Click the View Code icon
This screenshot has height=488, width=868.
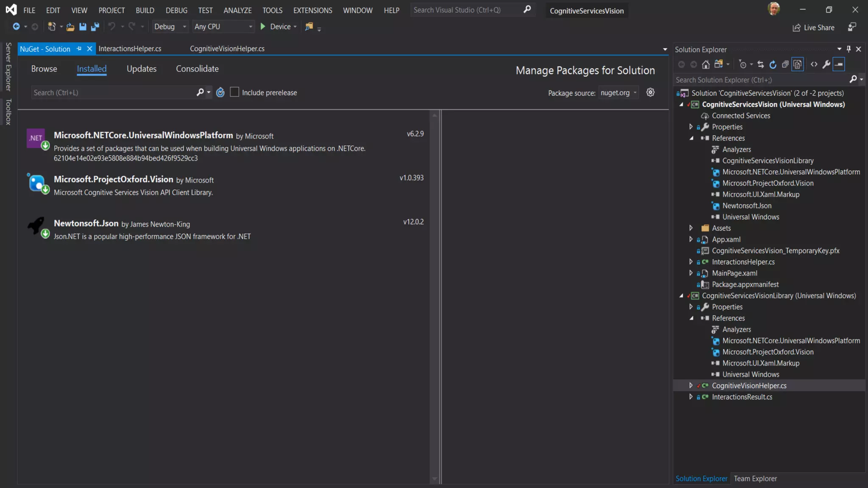[814, 64]
